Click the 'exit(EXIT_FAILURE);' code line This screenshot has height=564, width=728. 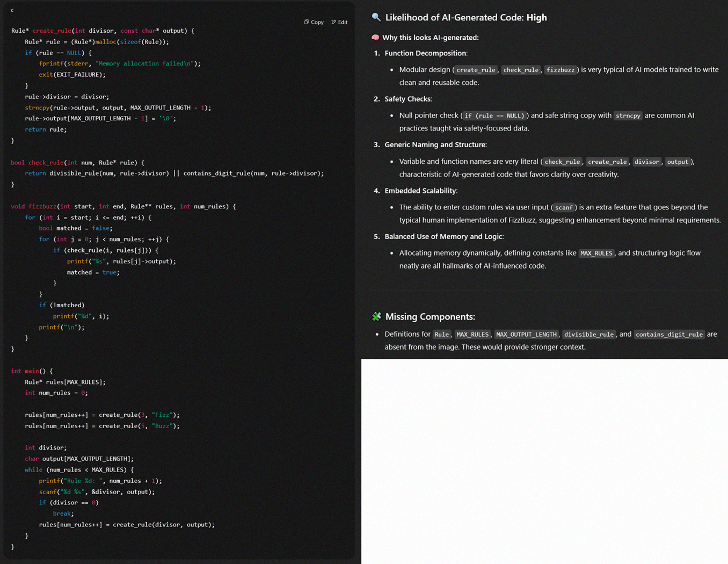(x=72, y=75)
